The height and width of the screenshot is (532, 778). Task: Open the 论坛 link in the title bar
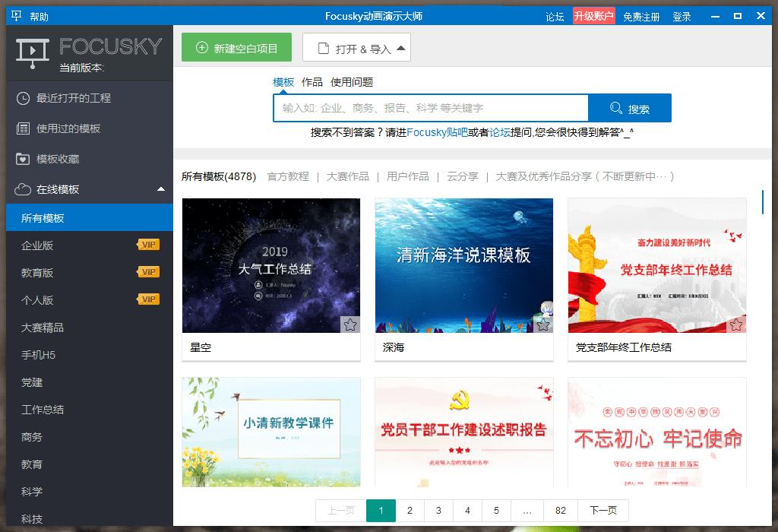(x=554, y=14)
